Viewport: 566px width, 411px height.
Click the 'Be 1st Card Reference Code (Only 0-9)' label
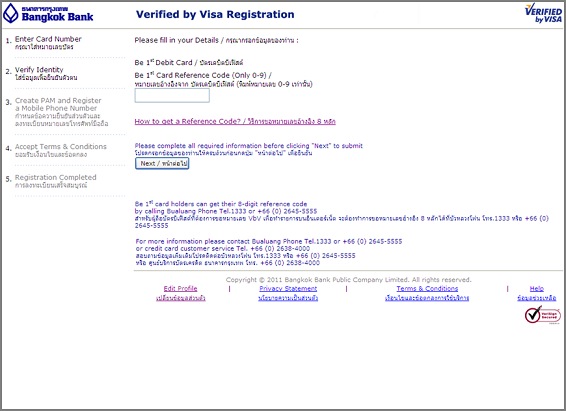tap(203, 75)
